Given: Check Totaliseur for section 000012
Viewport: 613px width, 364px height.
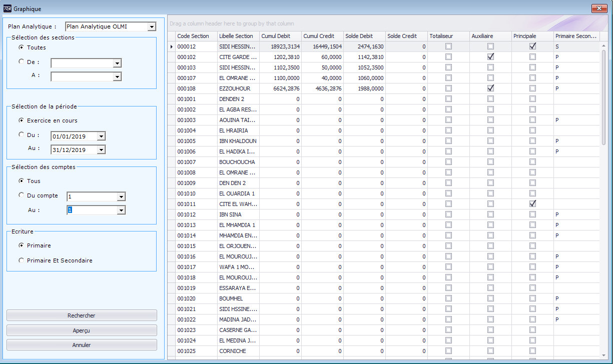Looking at the screenshot, I should [x=448, y=46].
